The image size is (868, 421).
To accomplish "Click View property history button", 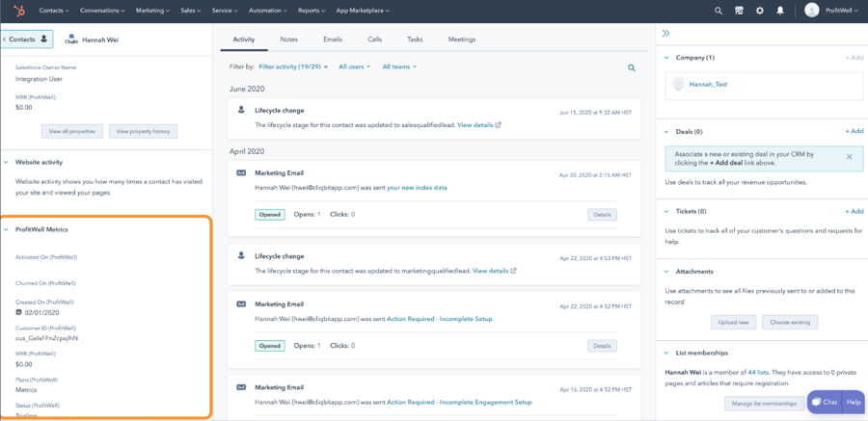I will 144,131.
